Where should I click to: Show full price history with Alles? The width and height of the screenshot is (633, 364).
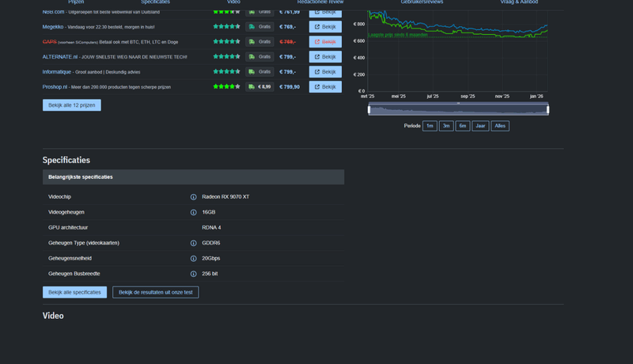[x=500, y=126]
